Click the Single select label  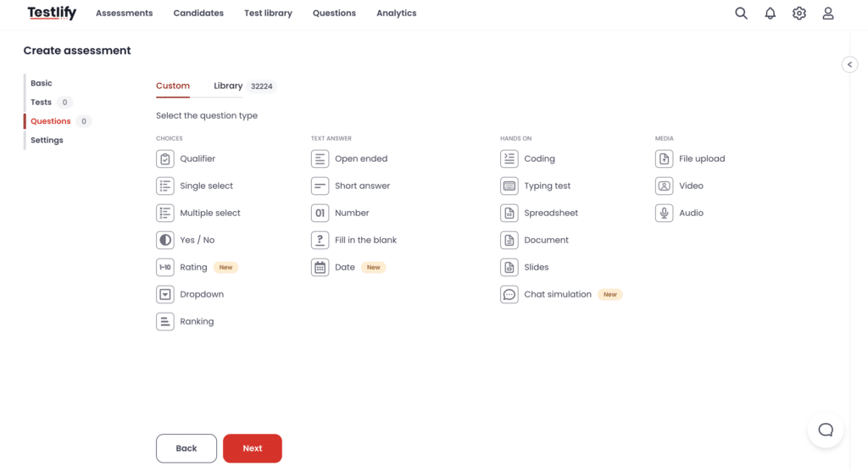coord(207,186)
